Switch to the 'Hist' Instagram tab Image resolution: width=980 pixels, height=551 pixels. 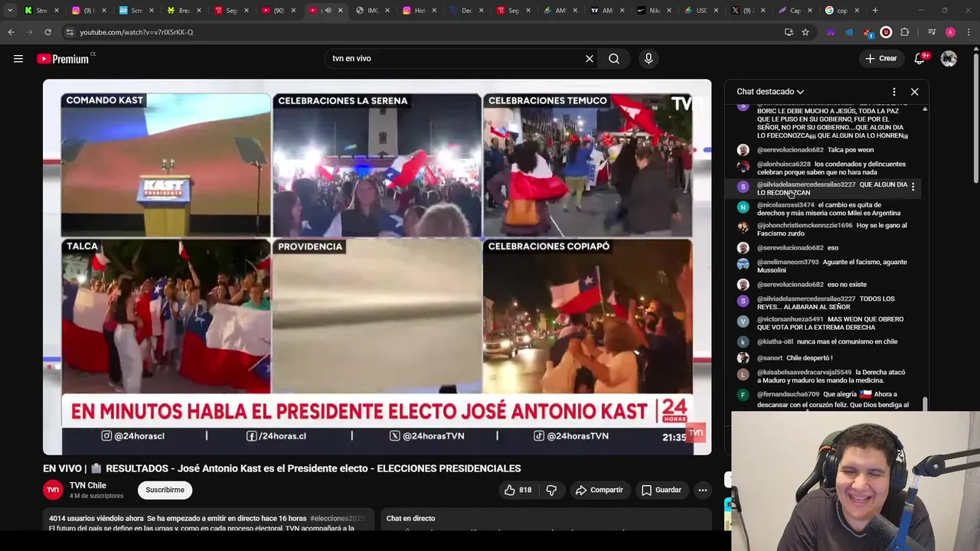(x=420, y=11)
